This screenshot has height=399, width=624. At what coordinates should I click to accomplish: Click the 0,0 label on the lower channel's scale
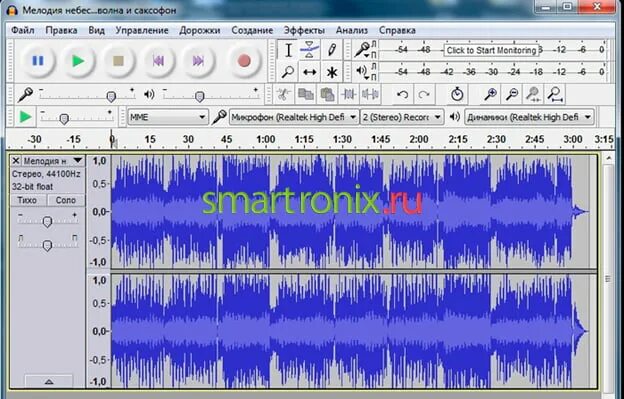99,331
